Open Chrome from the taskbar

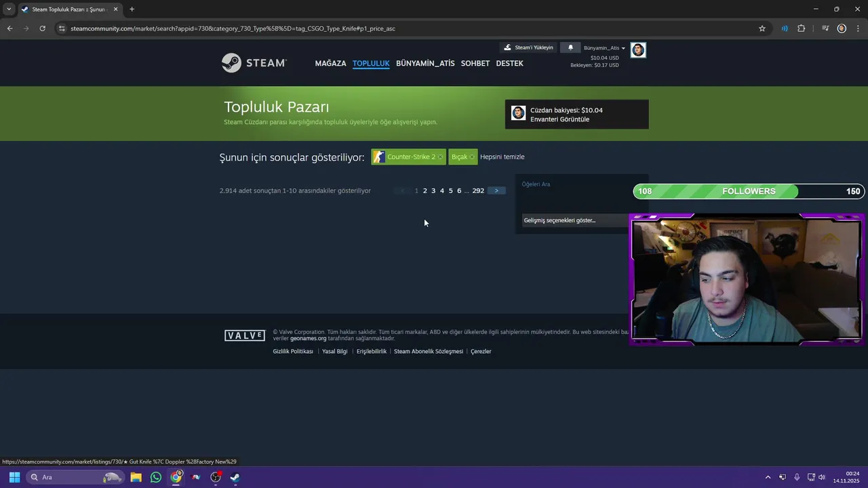click(176, 477)
